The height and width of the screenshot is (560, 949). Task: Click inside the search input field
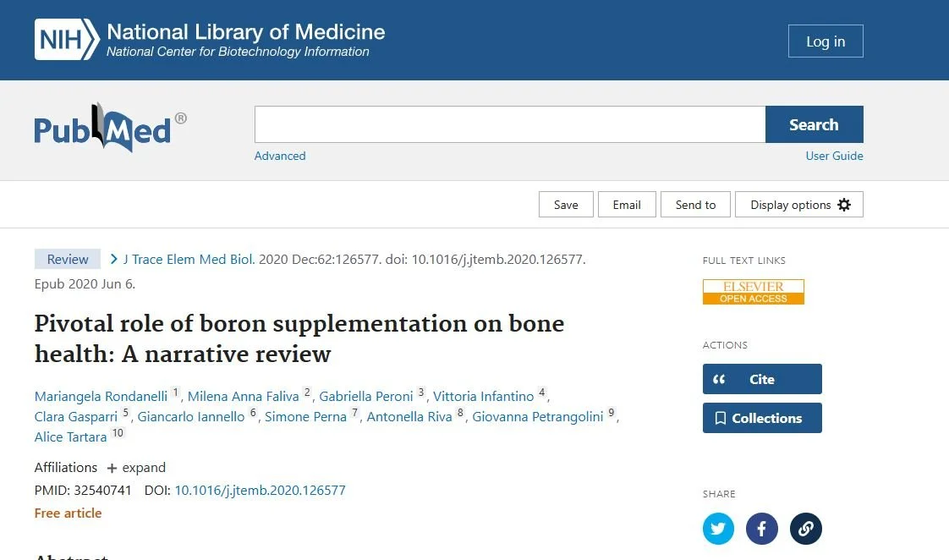507,124
